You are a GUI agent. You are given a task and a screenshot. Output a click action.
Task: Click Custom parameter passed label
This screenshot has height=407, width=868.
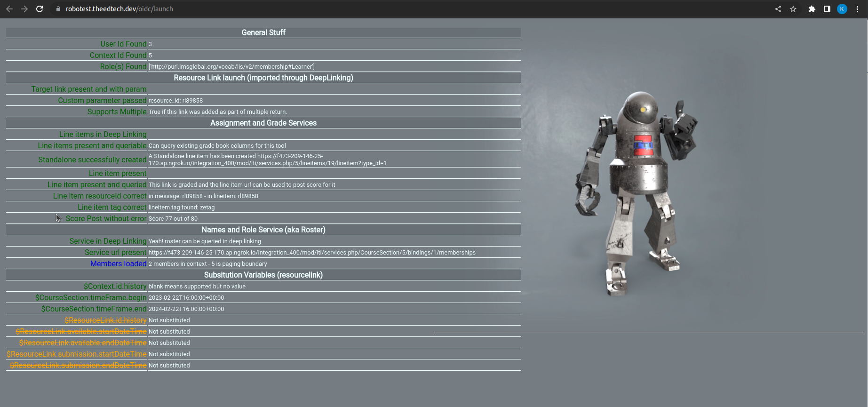pos(102,100)
